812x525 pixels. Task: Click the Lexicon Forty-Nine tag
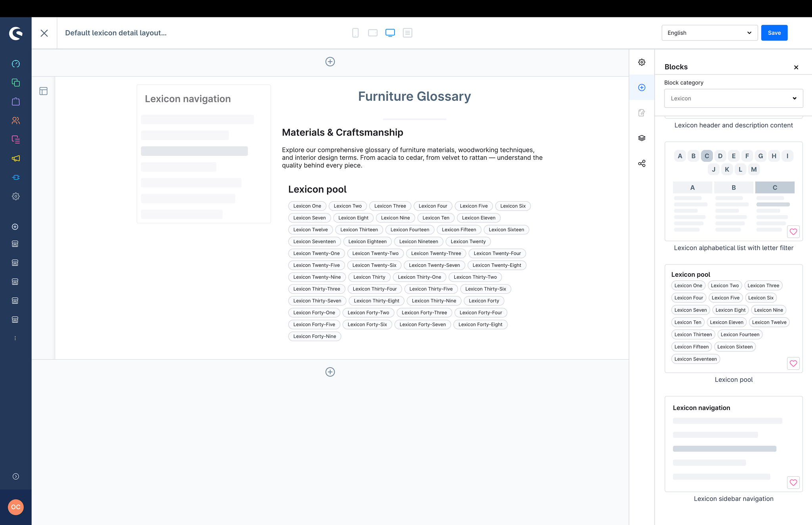[x=314, y=336]
